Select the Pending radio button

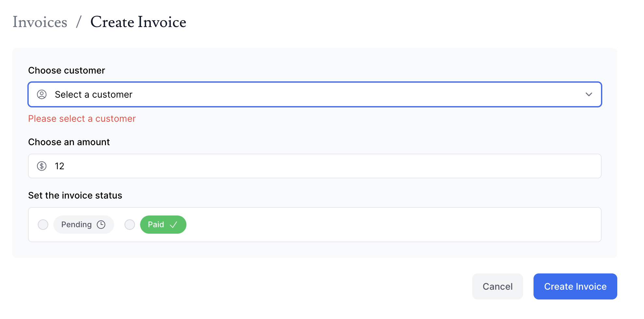pos(43,225)
